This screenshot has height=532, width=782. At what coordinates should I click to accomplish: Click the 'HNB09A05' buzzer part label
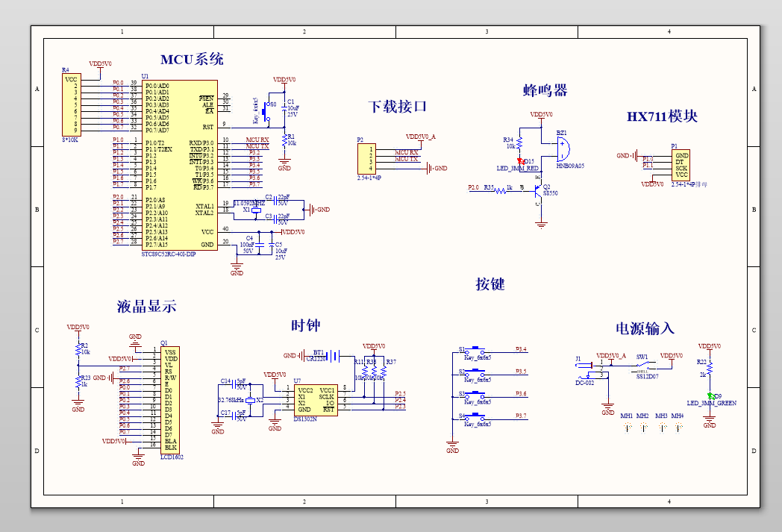tap(571, 166)
